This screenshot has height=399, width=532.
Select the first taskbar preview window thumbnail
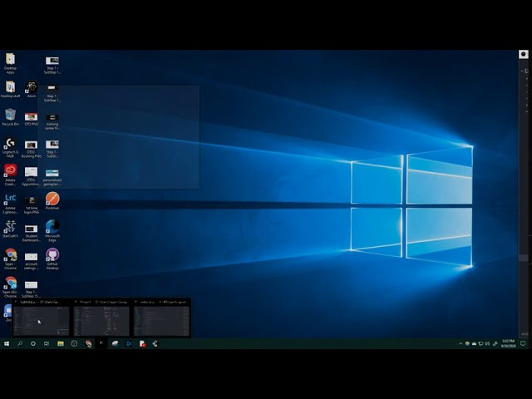(41, 321)
